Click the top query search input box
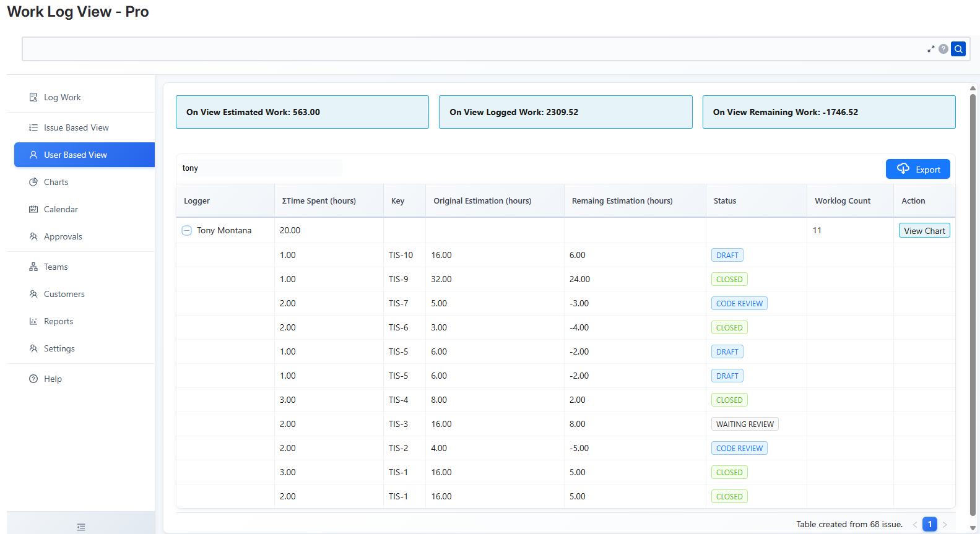 click(470, 49)
